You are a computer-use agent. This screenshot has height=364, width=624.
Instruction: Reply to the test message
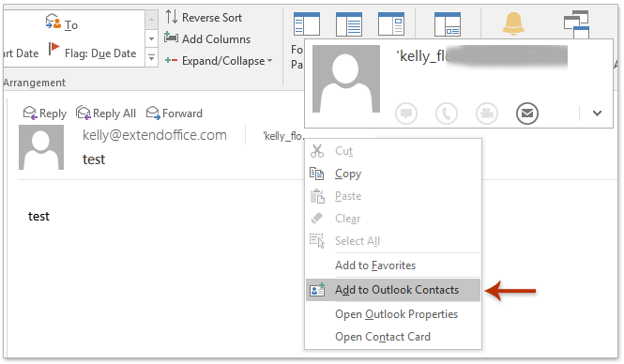tap(45, 114)
